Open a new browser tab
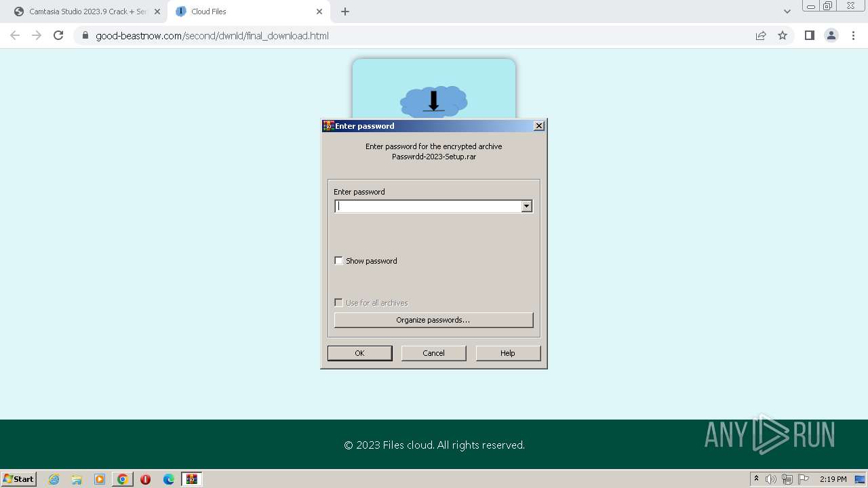Viewport: 868px width, 488px height. 345,12
